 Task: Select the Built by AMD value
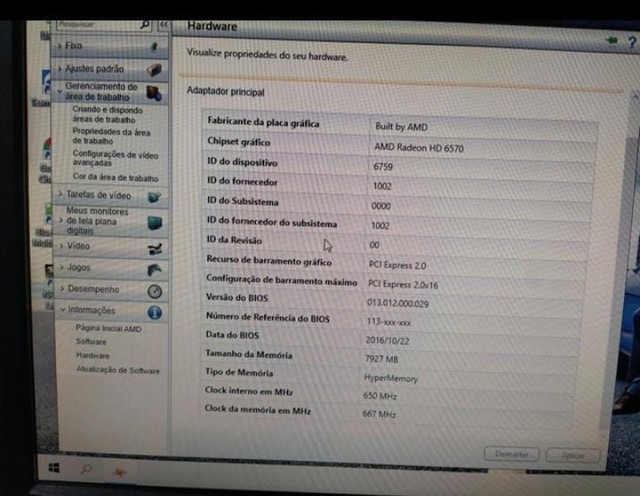pos(401,127)
